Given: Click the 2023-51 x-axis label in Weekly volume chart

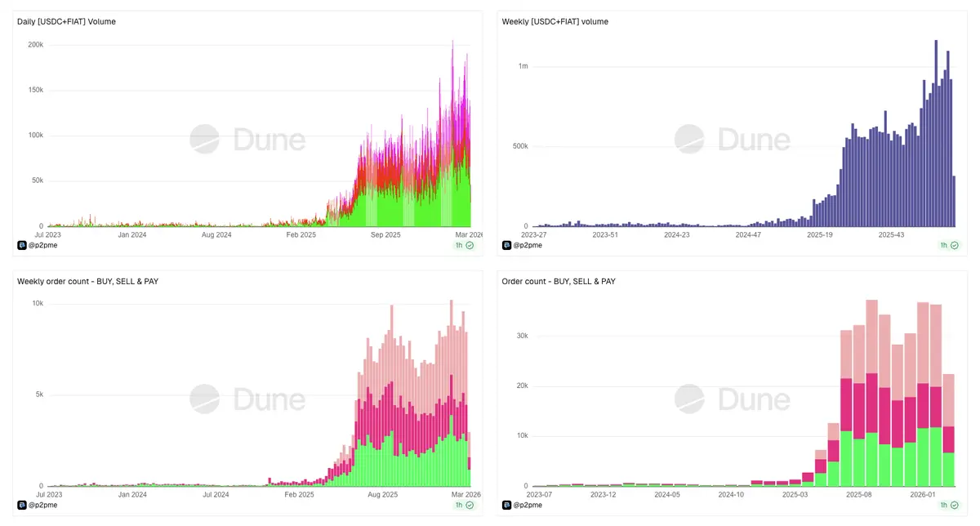Looking at the screenshot, I should 606,234.
